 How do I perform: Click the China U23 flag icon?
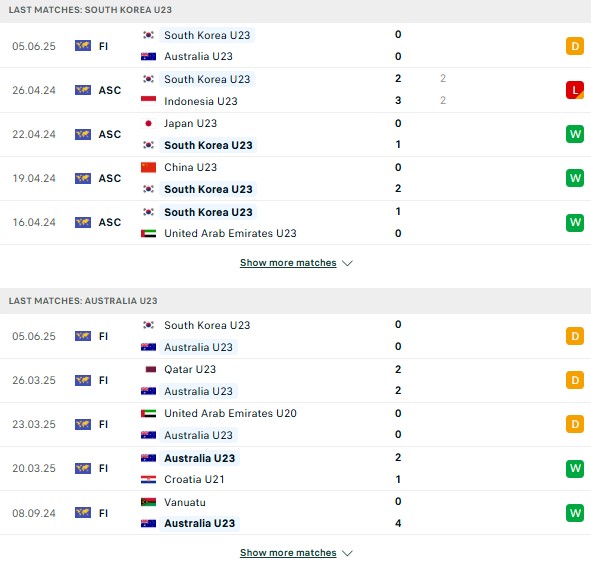[148, 167]
